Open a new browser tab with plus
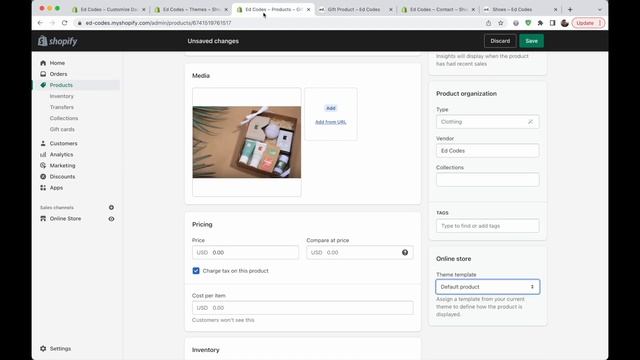640x360 pixels. pyautogui.click(x=570, y=9)
